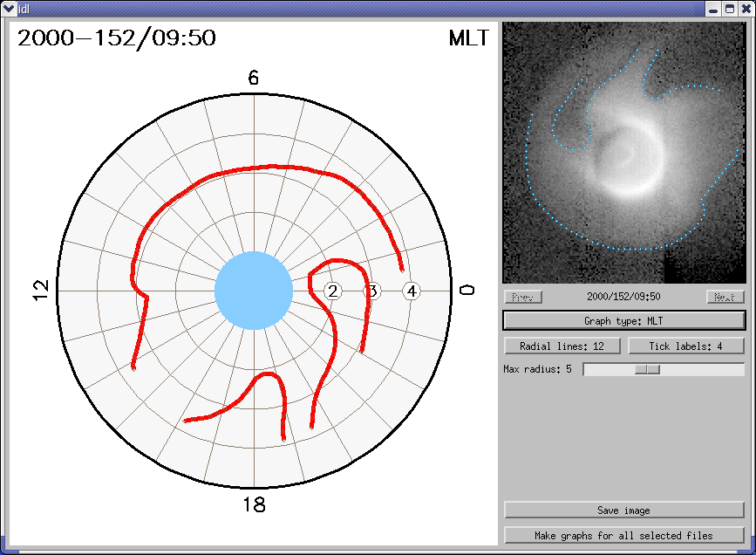
Task: Click the blue center disk of plot
Action: click(x=254, y=291)
